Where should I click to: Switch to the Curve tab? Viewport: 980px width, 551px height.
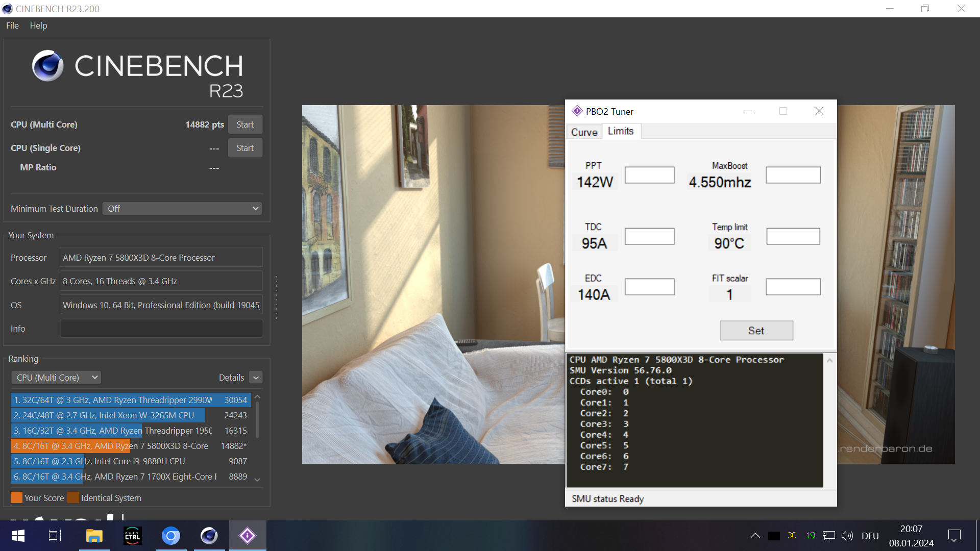point(584,132)
